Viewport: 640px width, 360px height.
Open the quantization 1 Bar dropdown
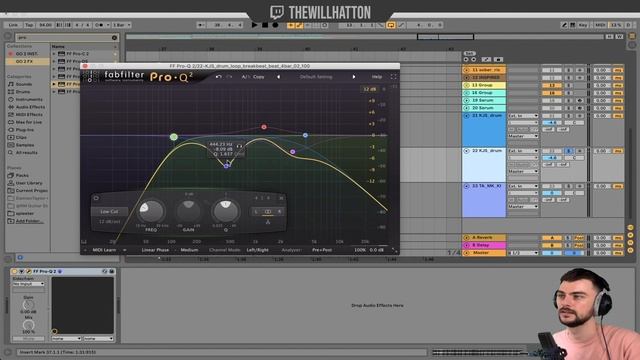coord(122,25)
